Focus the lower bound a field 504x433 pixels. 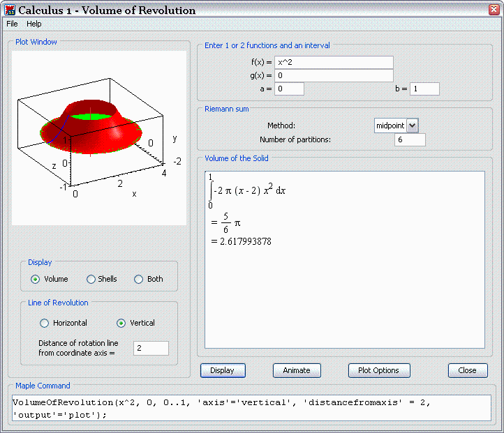[x=289, y=89]
